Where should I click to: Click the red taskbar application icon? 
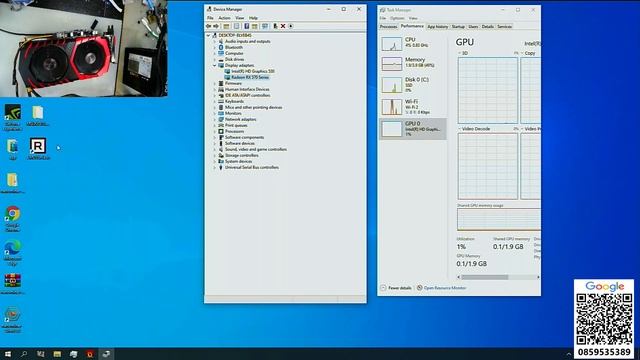tap(90, 354)
